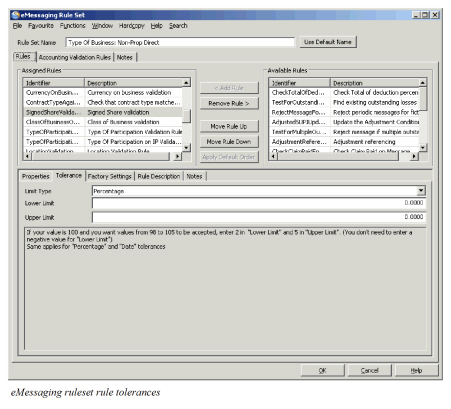The image size is (451, 409).
Task: Maximize the eMessaging Rule Set window
Action: [425, 15]
